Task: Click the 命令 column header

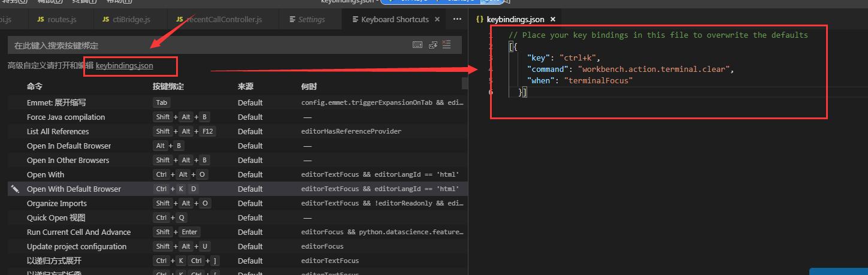Action: pos(35,87)
